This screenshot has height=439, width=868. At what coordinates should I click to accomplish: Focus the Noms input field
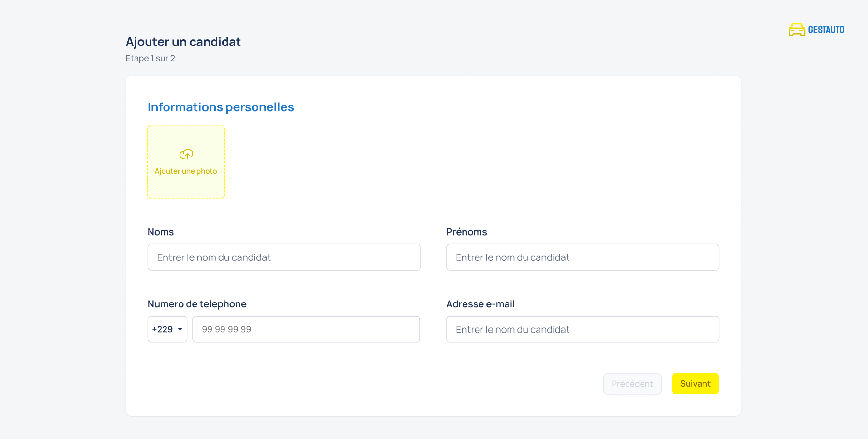pos(284,257)
